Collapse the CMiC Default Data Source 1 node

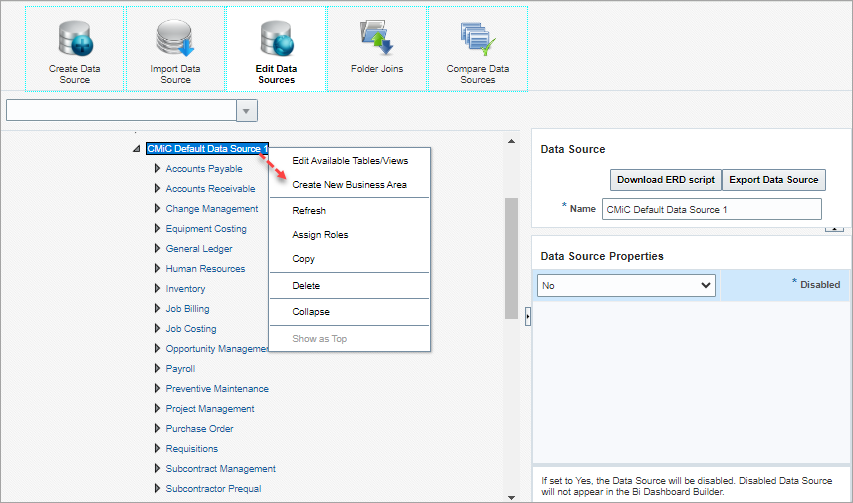click(137, 149)
